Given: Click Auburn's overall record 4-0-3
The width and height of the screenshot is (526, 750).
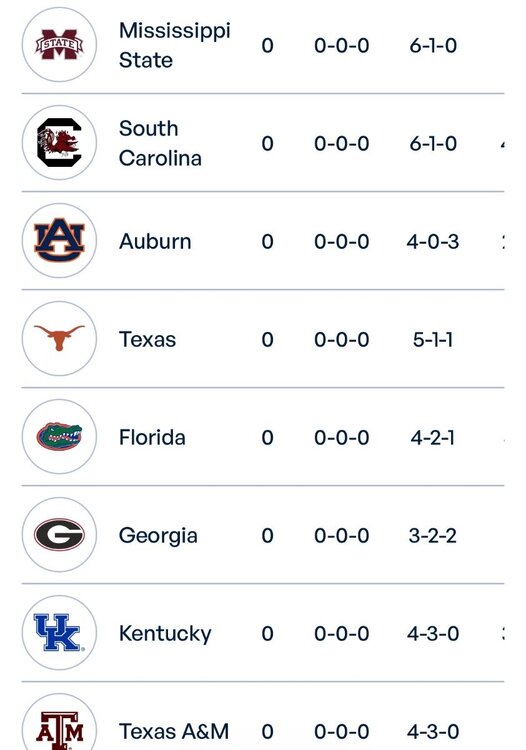Looking at the screenshot, I should pos(433,242).
